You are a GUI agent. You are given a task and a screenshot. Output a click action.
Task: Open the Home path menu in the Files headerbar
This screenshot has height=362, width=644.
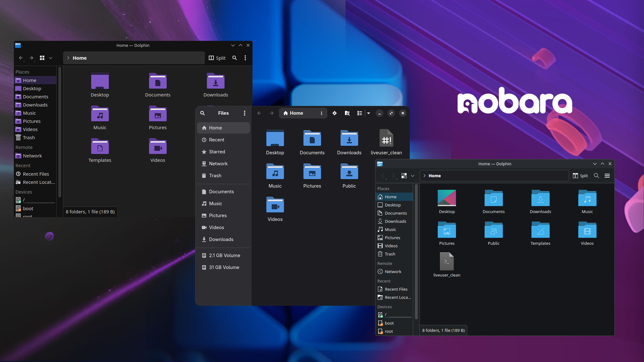coord(321,113)
